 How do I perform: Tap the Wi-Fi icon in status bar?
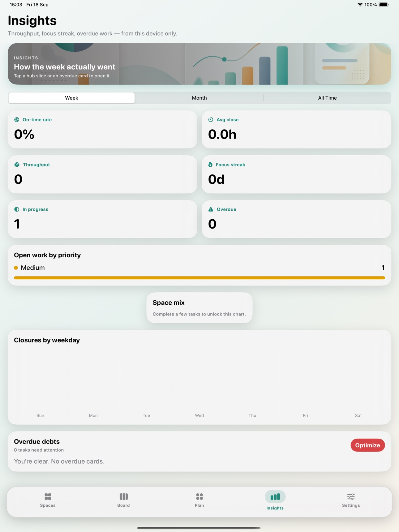[360, 5]
